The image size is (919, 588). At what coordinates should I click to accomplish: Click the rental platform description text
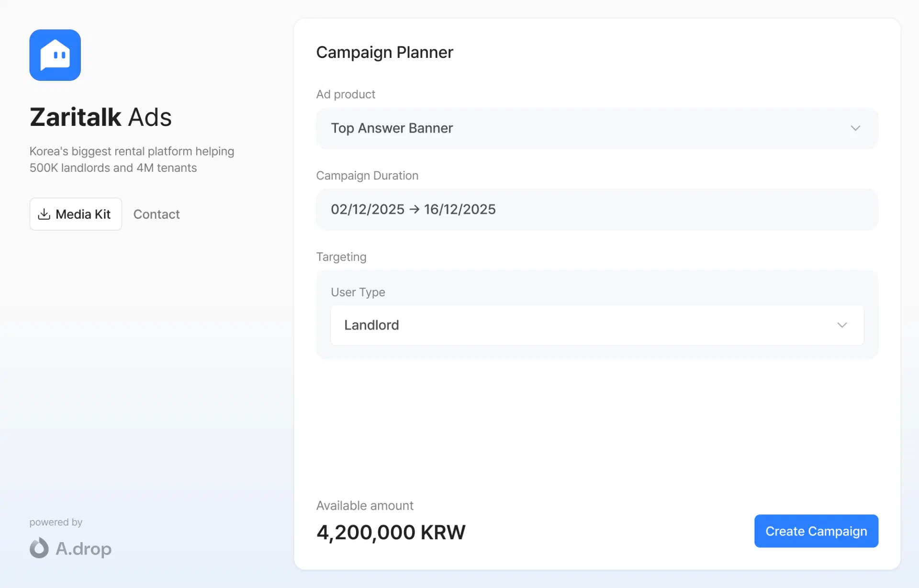[132, 159]
